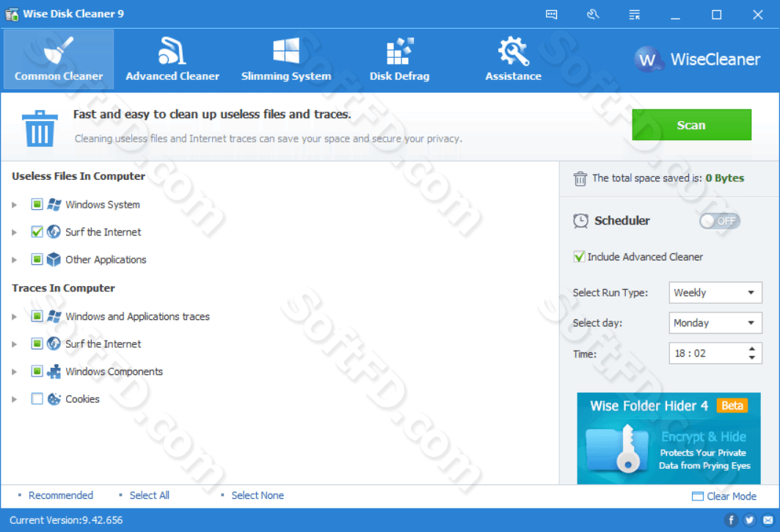Click the Select None link
The height and width of the screenshot is (532, 780).
click(258, 495)
